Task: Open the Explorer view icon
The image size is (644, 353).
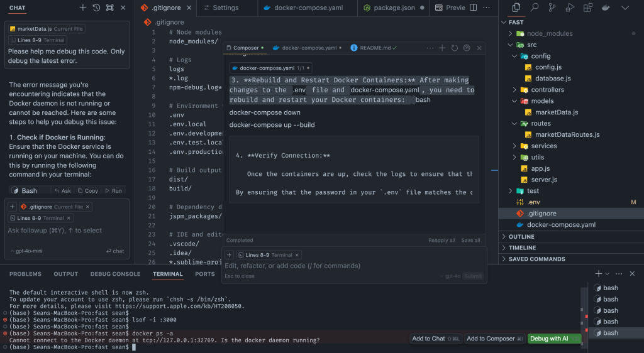Action: pyautogui.click(x=516, y=8)
